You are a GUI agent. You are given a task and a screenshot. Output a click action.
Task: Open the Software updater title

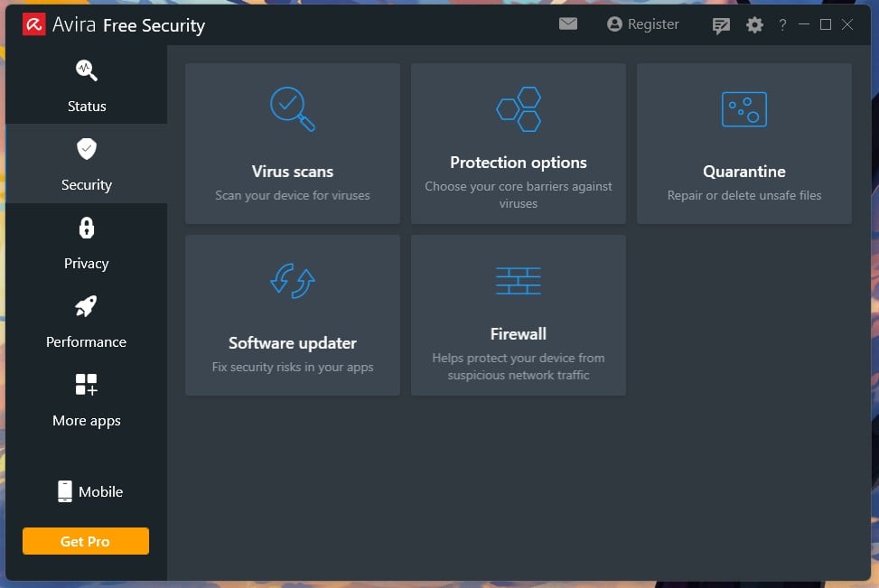293,343
